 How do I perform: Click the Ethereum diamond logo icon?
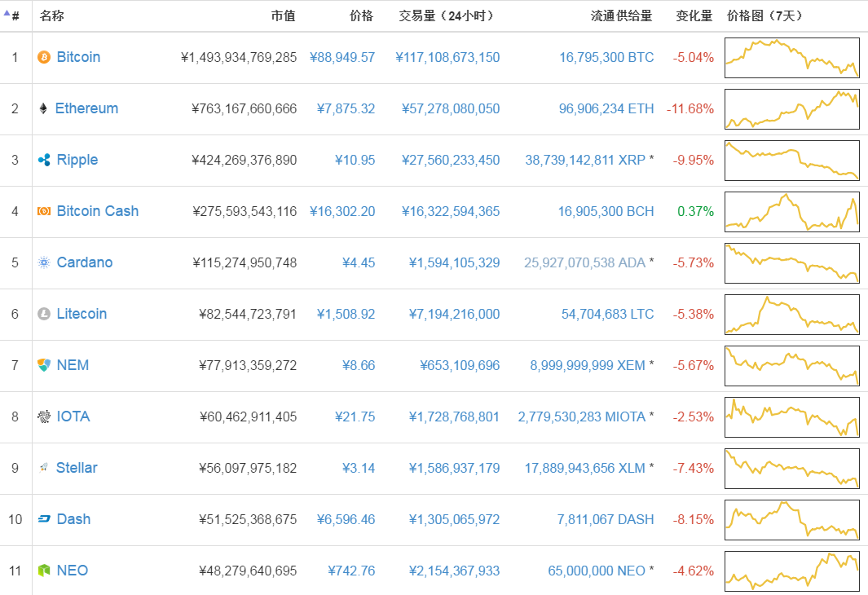point(43,108)
